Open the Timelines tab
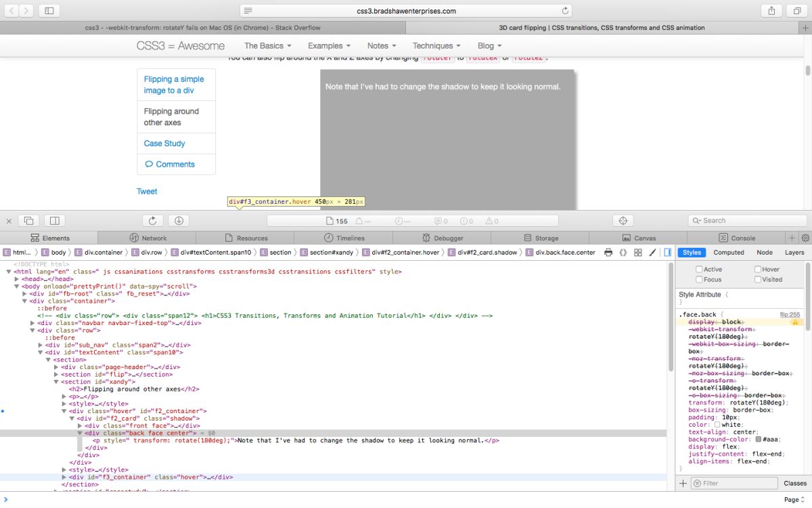The height and width of the screenshot is (508, 812). [344, 238]
